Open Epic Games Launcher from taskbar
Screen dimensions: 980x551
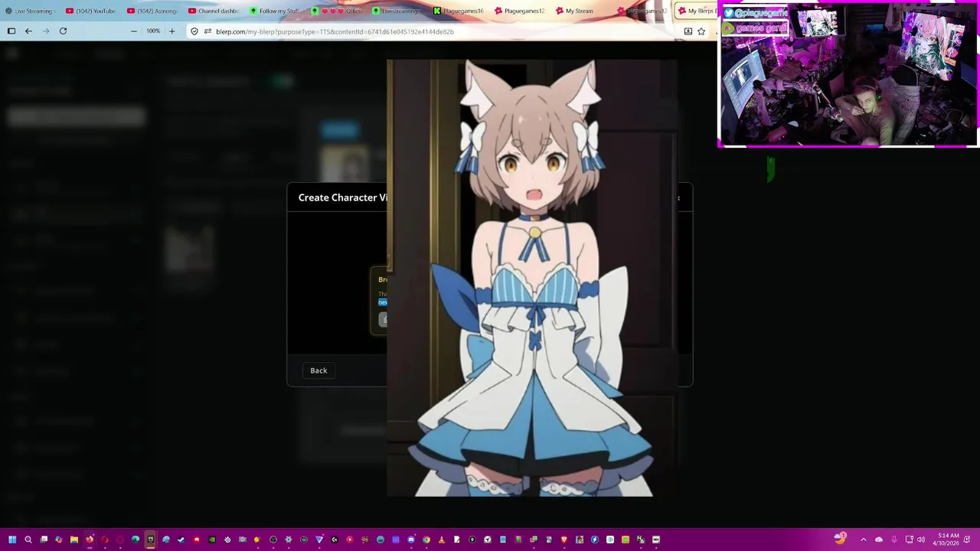click(x=151, y=540)
